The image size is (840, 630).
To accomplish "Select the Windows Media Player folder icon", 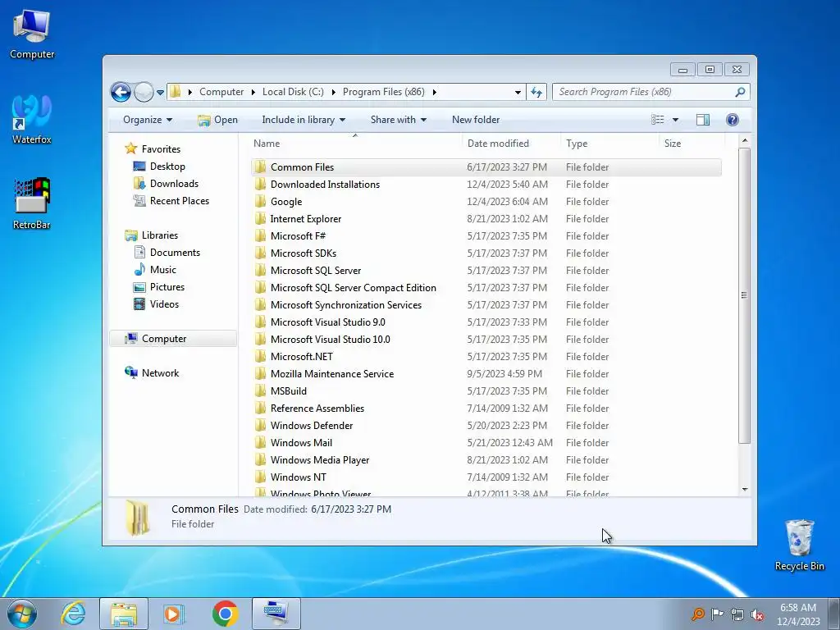I will (x=260, y=459).
